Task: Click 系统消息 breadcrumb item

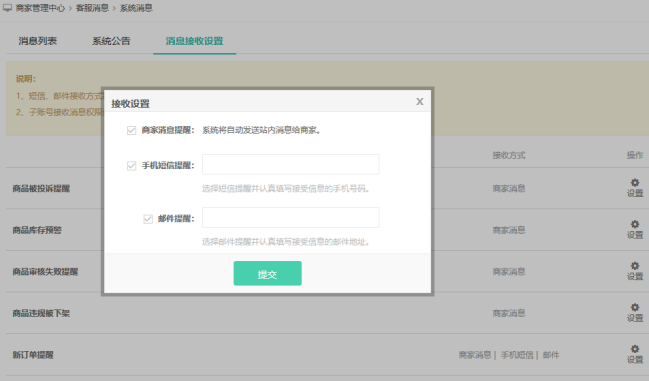Action: click(136, 8)
